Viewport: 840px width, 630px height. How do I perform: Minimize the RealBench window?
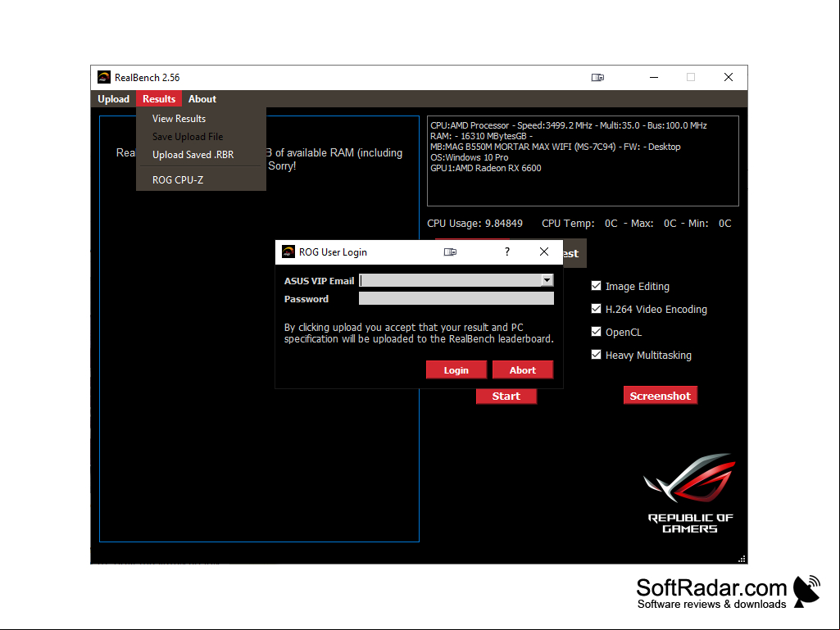pyautogui.click(x=654, y=78)
